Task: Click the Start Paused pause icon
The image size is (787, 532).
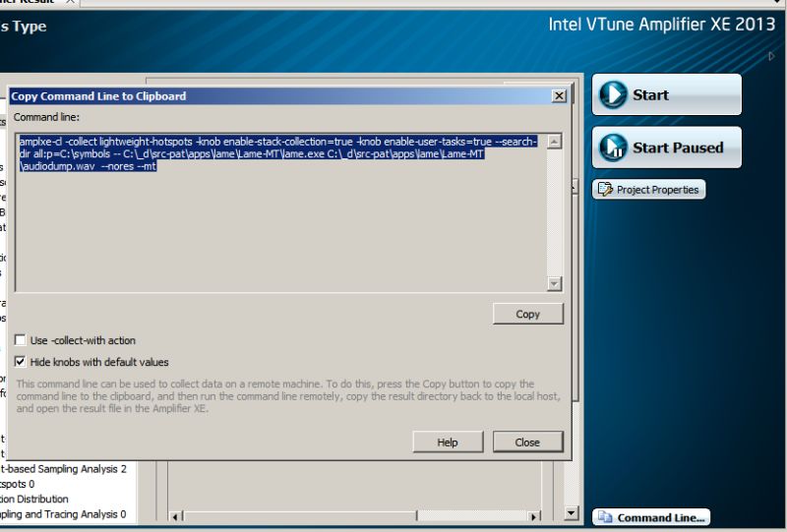Action: click(613, 148)
